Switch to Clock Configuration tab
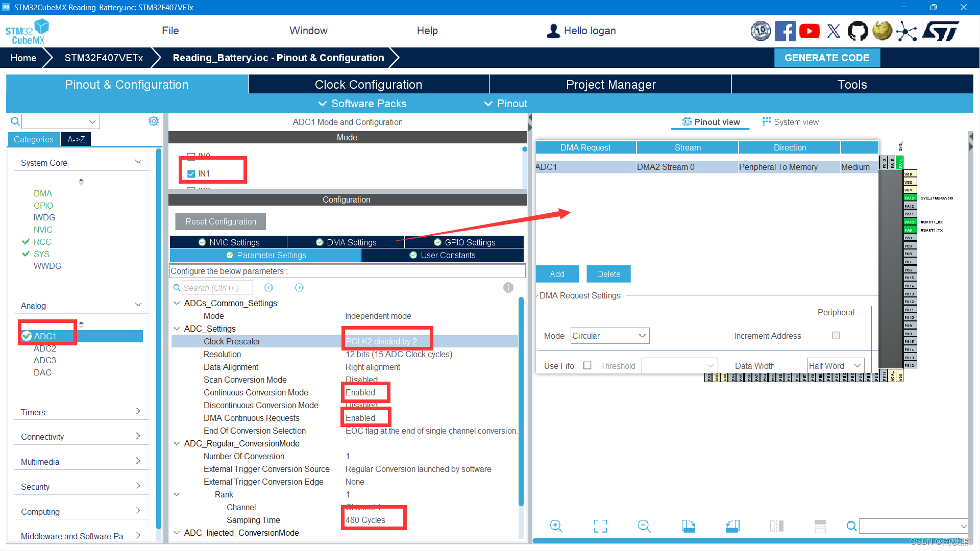The height and width of the screenshot is (551, 980). tap(368, 85)
